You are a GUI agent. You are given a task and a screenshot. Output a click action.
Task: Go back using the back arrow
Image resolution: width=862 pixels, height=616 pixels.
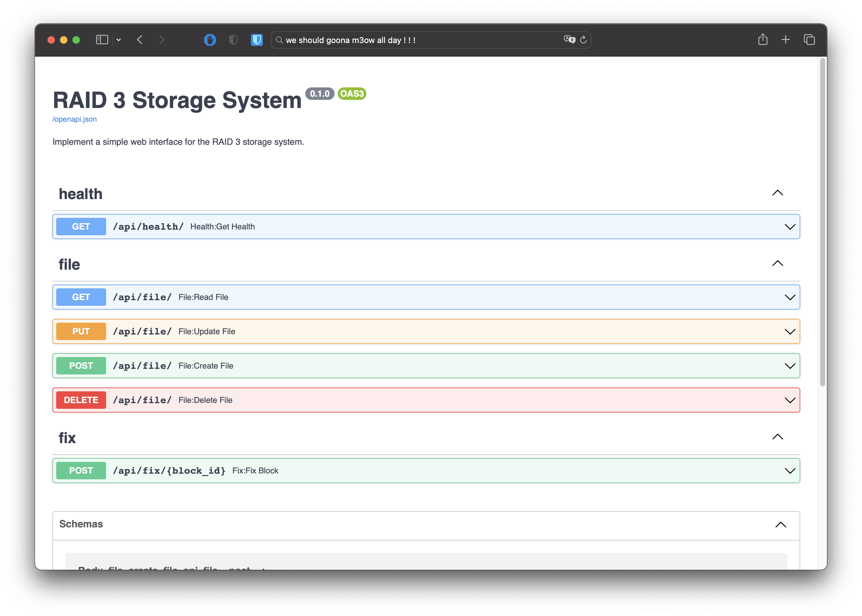[x=140, y=40]
